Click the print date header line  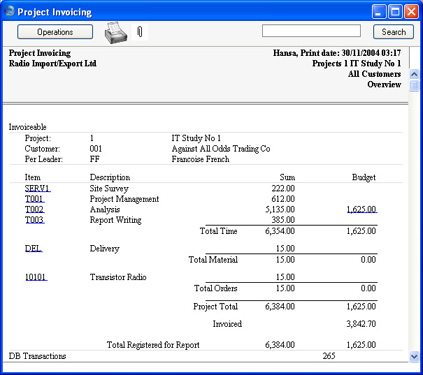pos(337,53)
